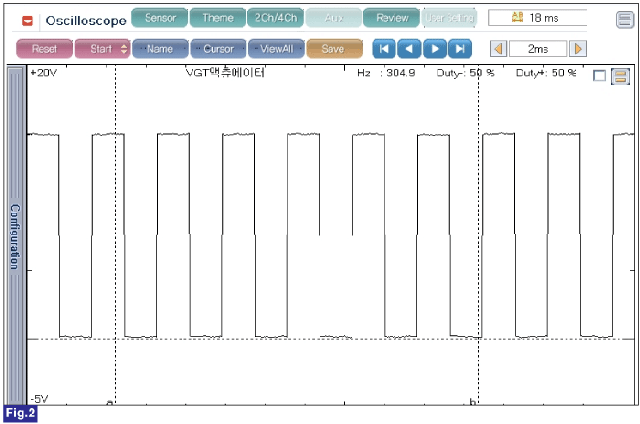Jump to last waveform frame
Viewport: 640px width, 424px height.
click(x=460, y=49)
